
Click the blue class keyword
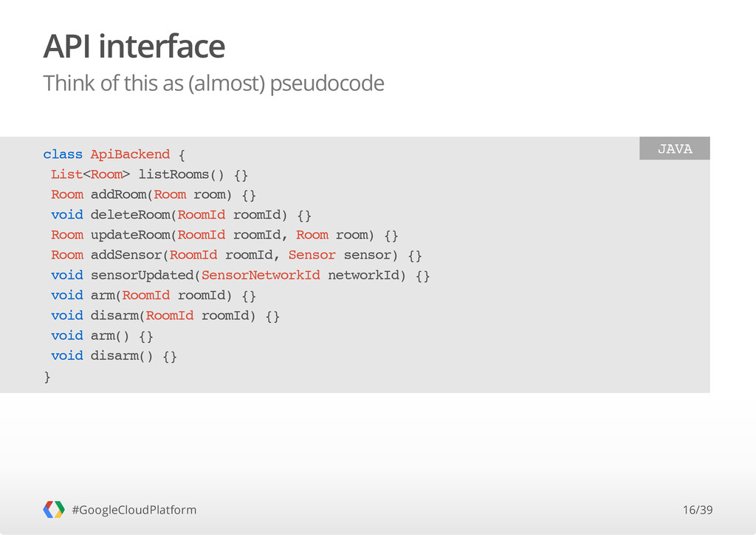point(63,154)
